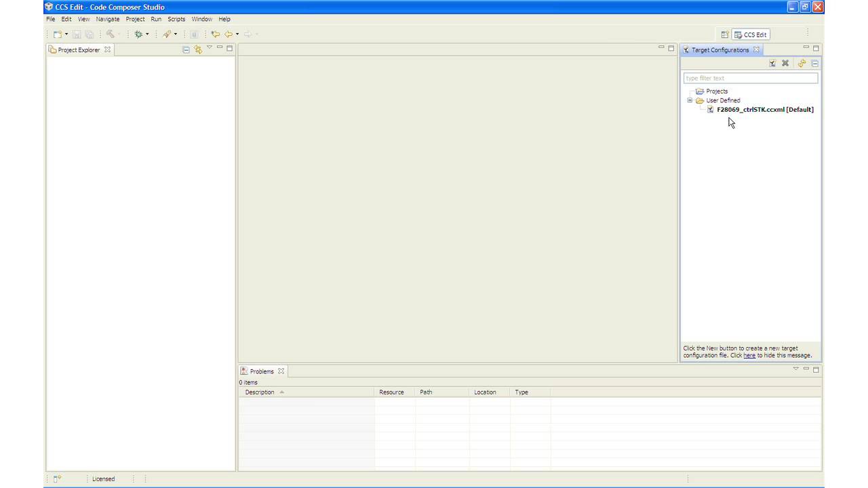The height and width of the screenshot is (488, 868).
Task: Minimize the Project Explorer panel
Action: coord(220,47)
